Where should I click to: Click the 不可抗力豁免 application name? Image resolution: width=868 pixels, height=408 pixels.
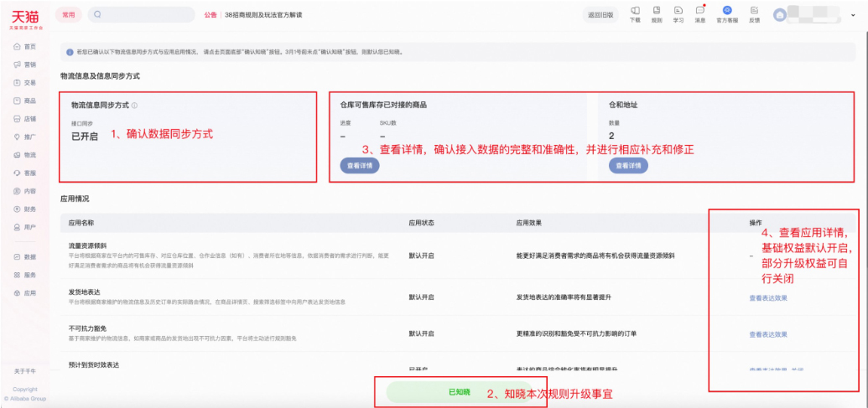[x=87, y=328]
